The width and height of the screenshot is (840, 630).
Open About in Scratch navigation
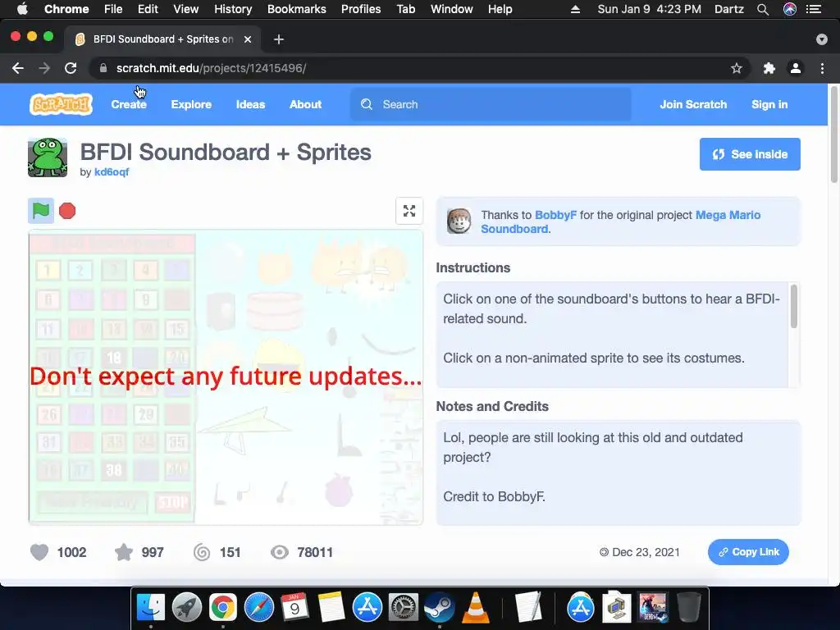click(x=305, y=104)
